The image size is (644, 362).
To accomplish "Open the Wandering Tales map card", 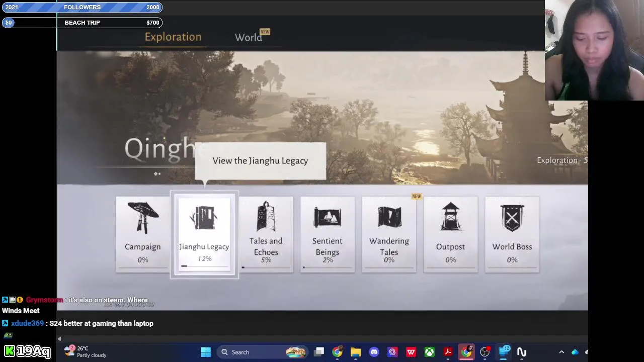I will [389, 234].
